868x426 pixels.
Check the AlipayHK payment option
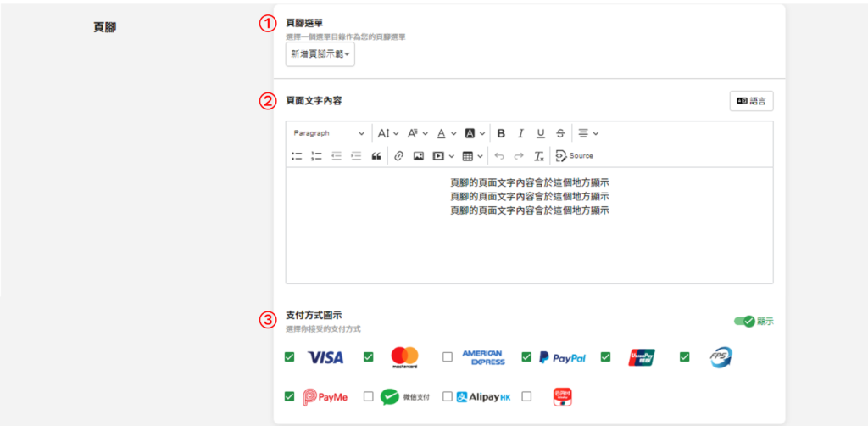click(448, 396)
